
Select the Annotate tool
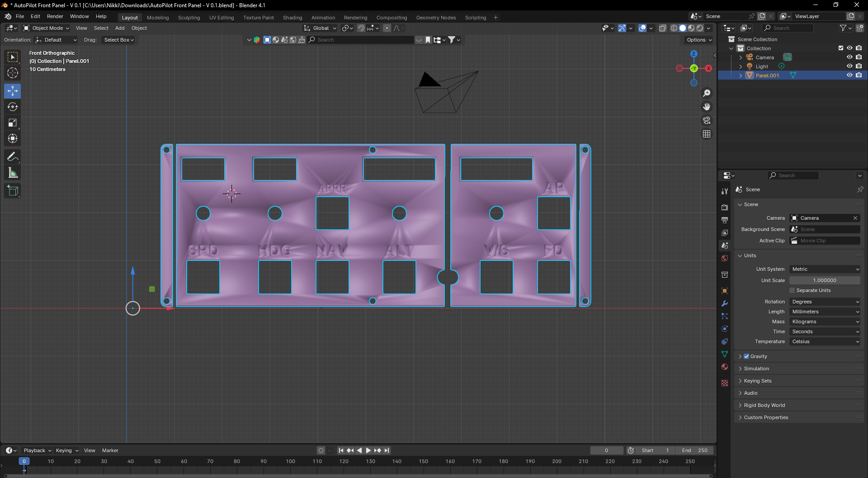[13, 156]
